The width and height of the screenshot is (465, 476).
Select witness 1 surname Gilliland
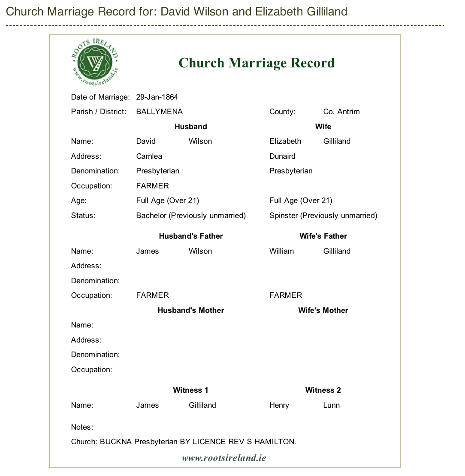tap(202, 405)
